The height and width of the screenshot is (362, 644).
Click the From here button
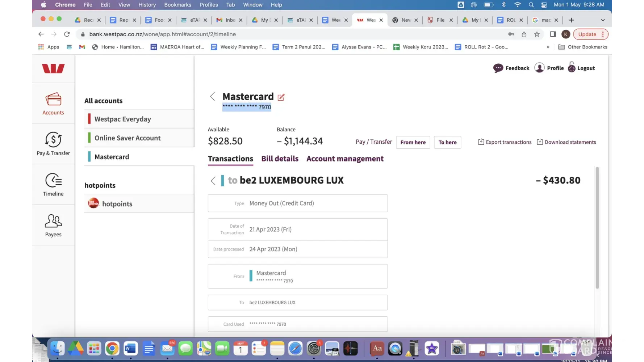point(413,142)
